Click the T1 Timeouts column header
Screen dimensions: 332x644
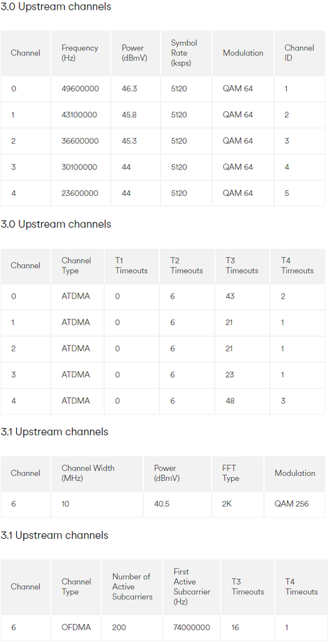tap(132, 266)
